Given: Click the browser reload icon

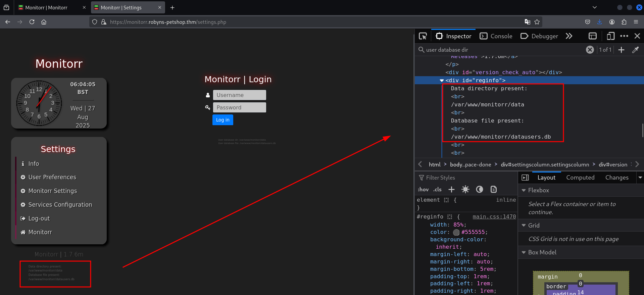Looking at the screenshot, I should 32,22.
